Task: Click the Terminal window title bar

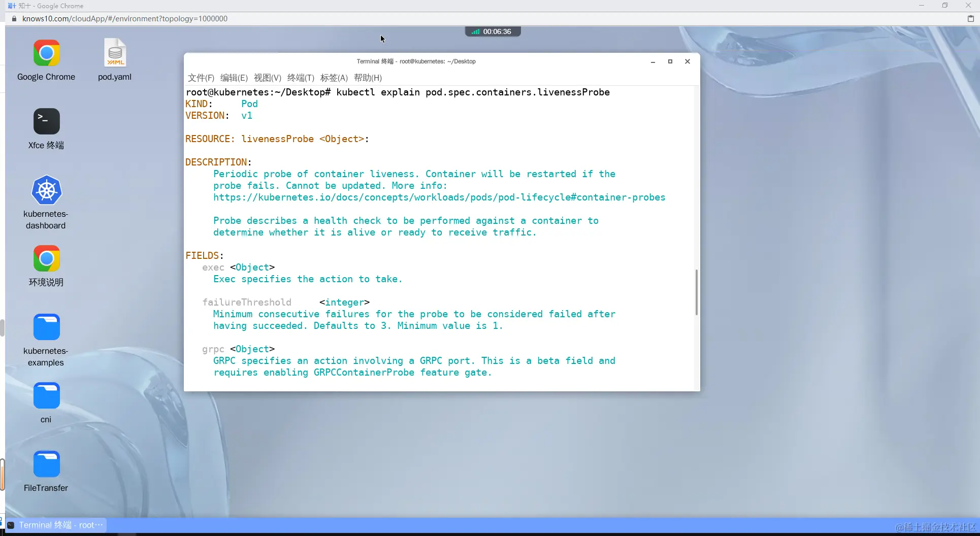Action: point(416,61)
